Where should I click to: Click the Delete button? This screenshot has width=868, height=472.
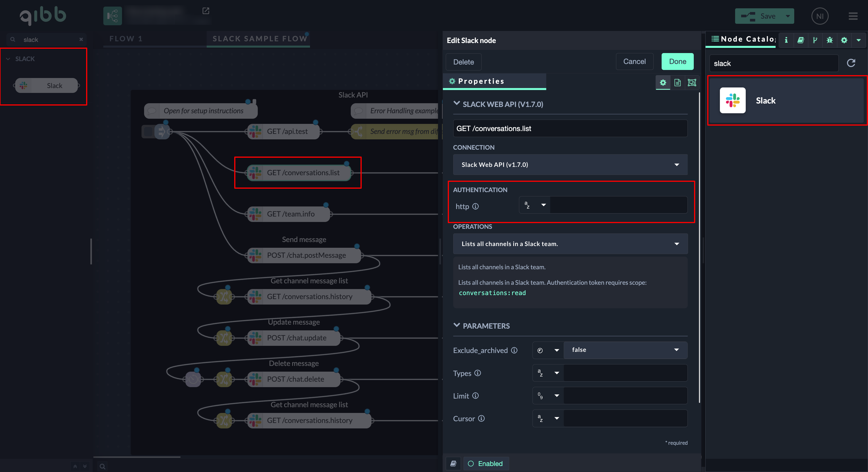tap(463, 62)
